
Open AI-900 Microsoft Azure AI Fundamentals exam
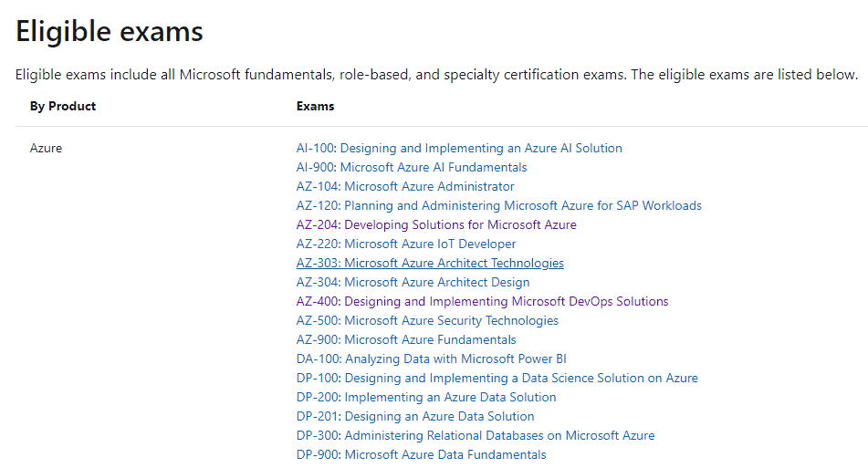[x=412, y=167]
